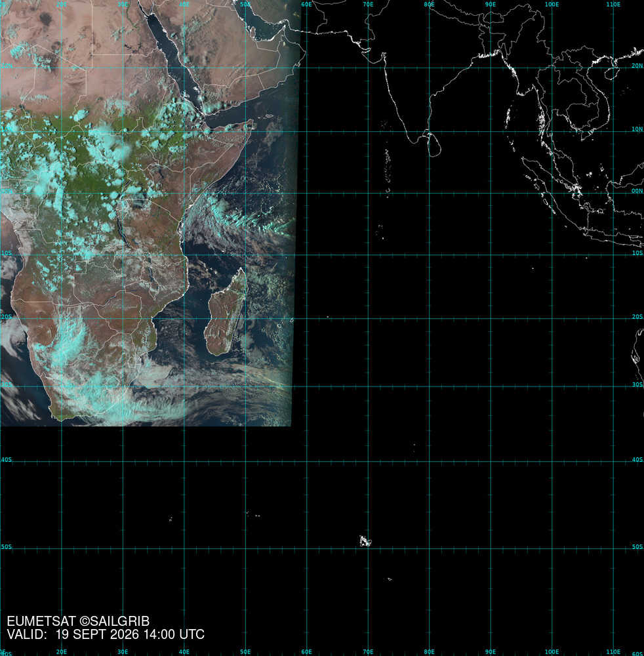644x656 pixels.
Task: Click the 10S latitude label on right edge
Action: pyautogui.click(x=637, y=253)
